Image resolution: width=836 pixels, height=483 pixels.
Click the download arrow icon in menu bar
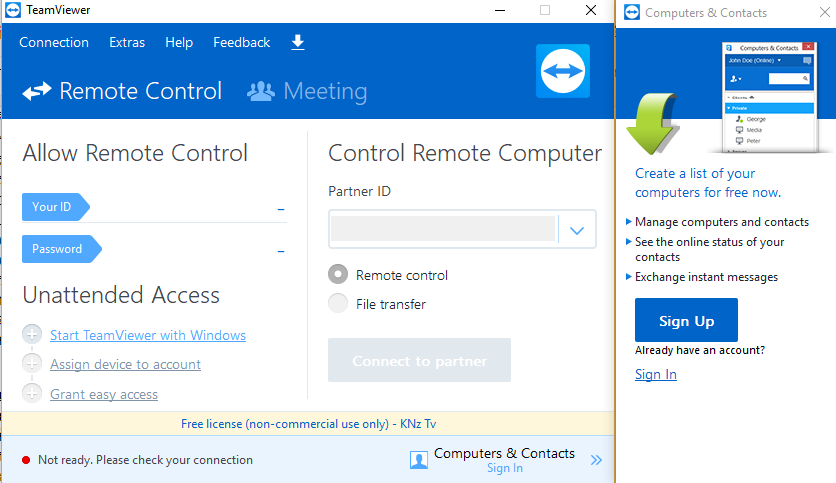tap(298, 42)
